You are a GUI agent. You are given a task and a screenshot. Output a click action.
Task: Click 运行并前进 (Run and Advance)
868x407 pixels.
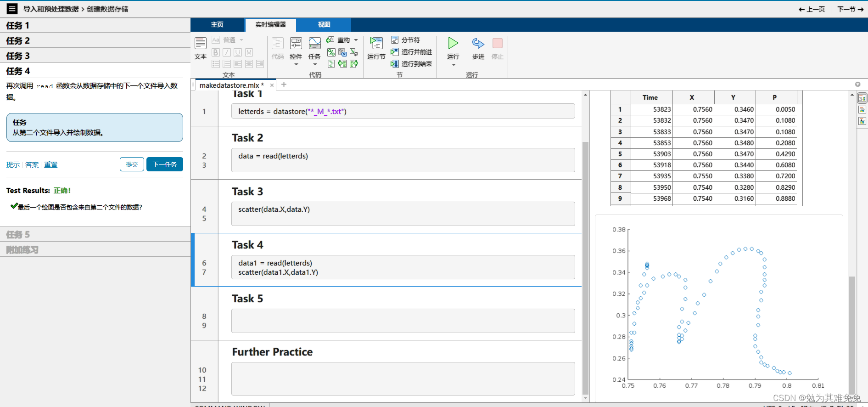click(x=411, y=52)
